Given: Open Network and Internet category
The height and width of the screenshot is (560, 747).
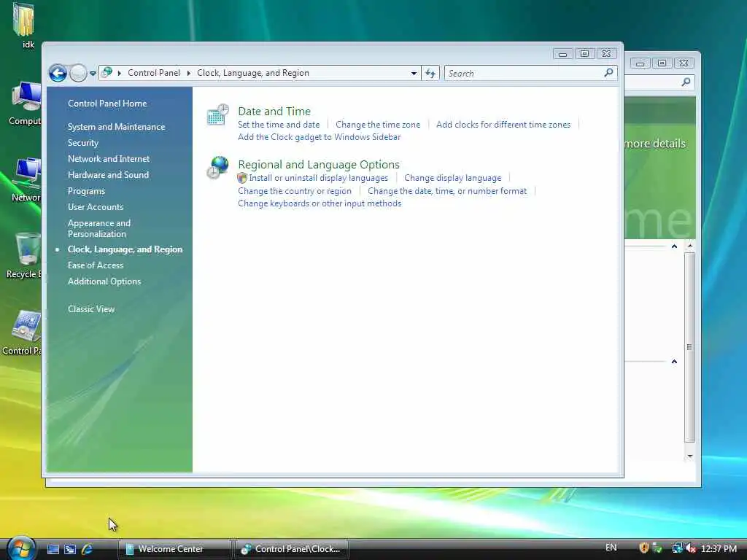Looking at the screenshot, I should tap(109, 158).
